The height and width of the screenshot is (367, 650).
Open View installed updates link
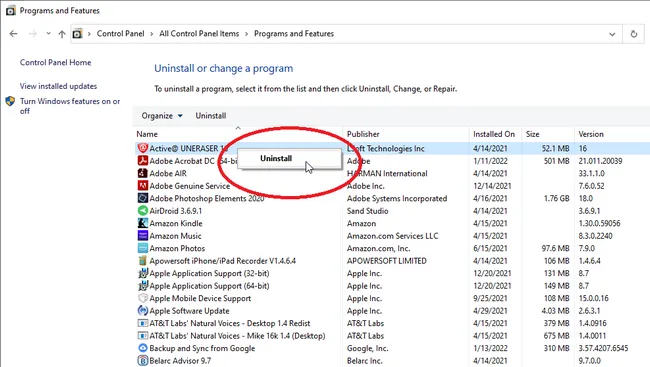58,86
